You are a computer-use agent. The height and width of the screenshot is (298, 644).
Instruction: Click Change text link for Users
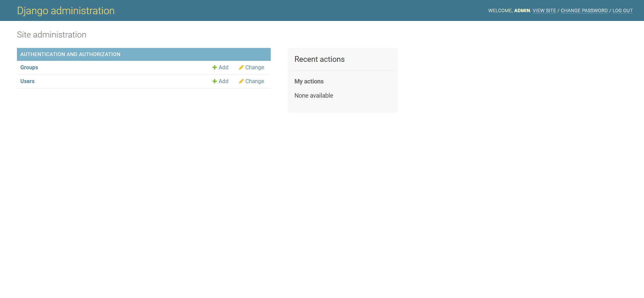pos(254,81)
